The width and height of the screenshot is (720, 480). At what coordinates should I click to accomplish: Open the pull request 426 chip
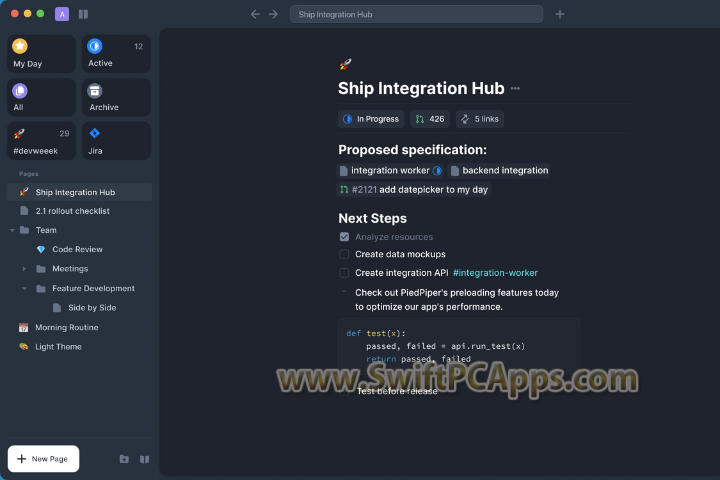coord(430,119)
